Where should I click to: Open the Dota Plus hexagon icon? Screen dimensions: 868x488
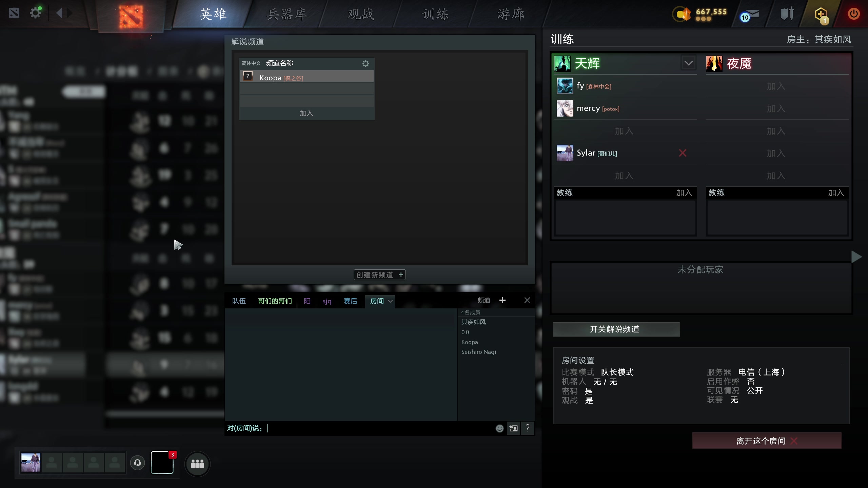(821, 15)
